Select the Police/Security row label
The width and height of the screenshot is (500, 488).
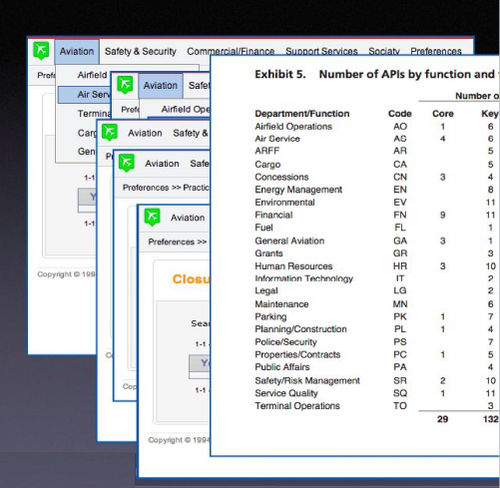pos(286,342)
